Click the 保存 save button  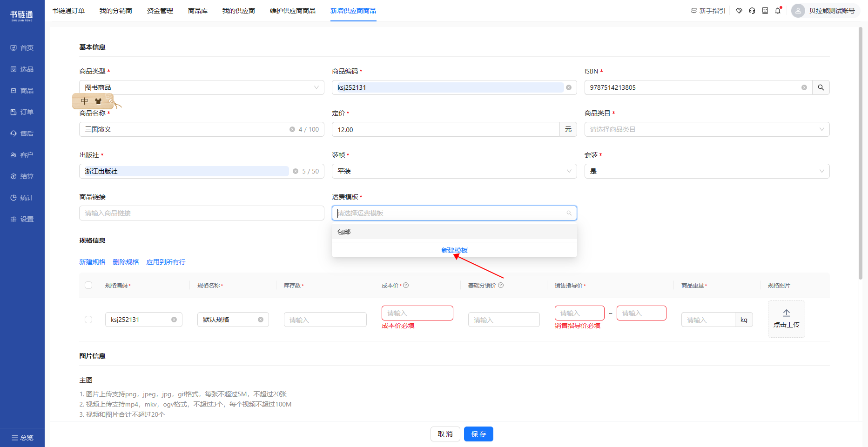coord(478,434)
